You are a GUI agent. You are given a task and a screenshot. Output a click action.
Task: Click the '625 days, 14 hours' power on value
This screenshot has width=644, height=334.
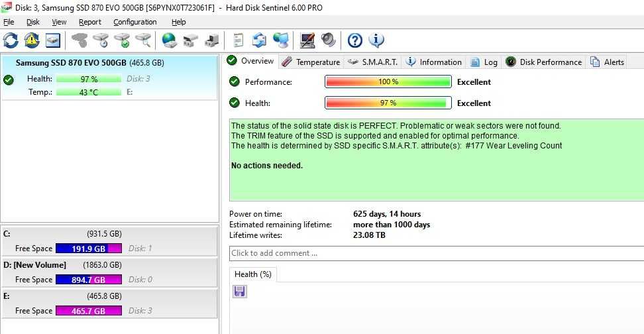[x=387, y=214]
